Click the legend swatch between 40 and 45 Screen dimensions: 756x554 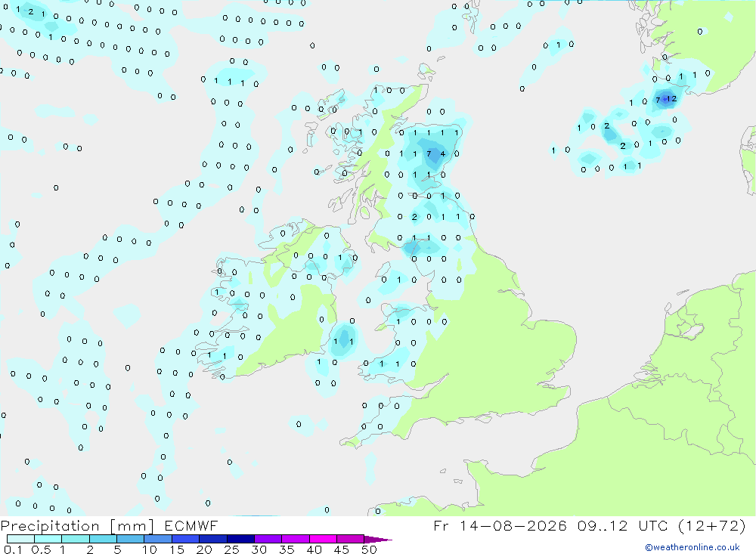click(323, 539)
